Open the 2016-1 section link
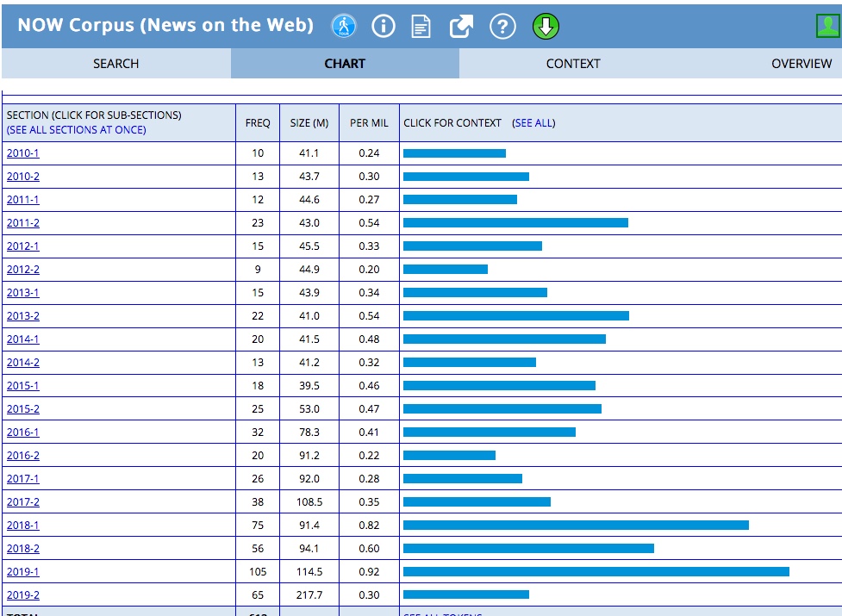Screen dimensions: 842x616 coord(22,432)
